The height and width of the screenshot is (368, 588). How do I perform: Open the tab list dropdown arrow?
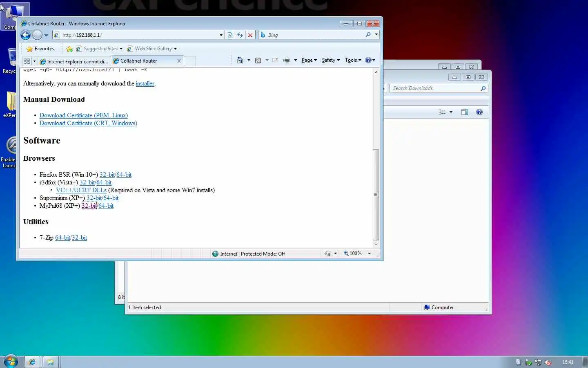pyautogui.click(x=34, y=61)
